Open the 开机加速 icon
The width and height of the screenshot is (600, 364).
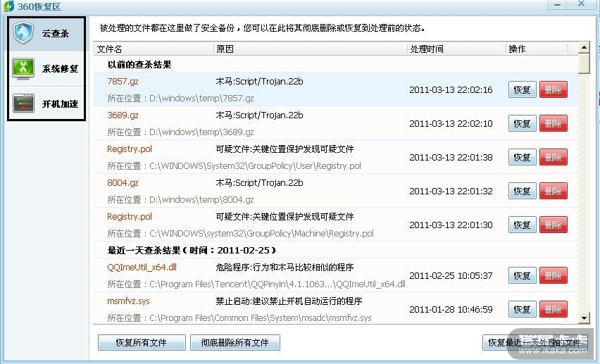[23, 103]
